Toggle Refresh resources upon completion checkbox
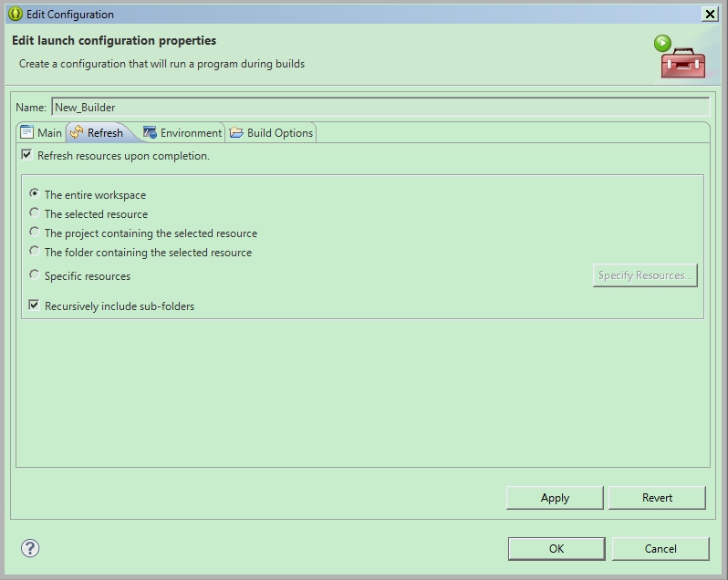Screen dimensions: 728x580 click(26, 154)
